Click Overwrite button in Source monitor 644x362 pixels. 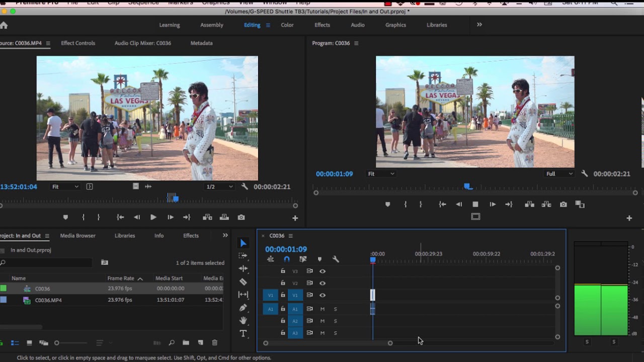point(224,217)
